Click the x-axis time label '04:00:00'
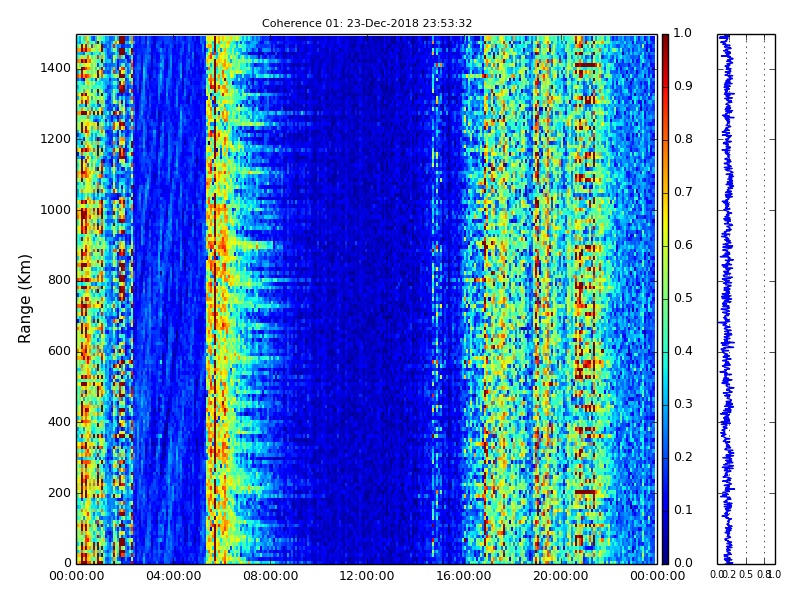 tap(173, 576)
